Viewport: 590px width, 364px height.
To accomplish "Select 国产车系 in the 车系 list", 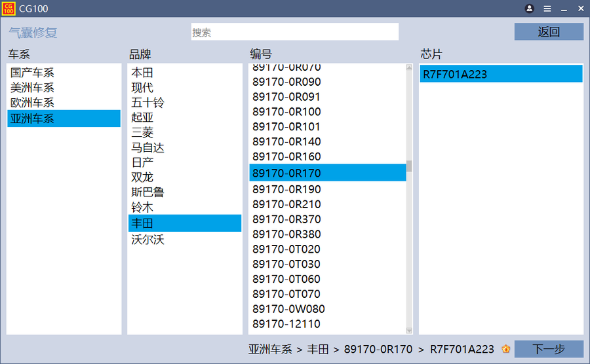I will [33, 73].
